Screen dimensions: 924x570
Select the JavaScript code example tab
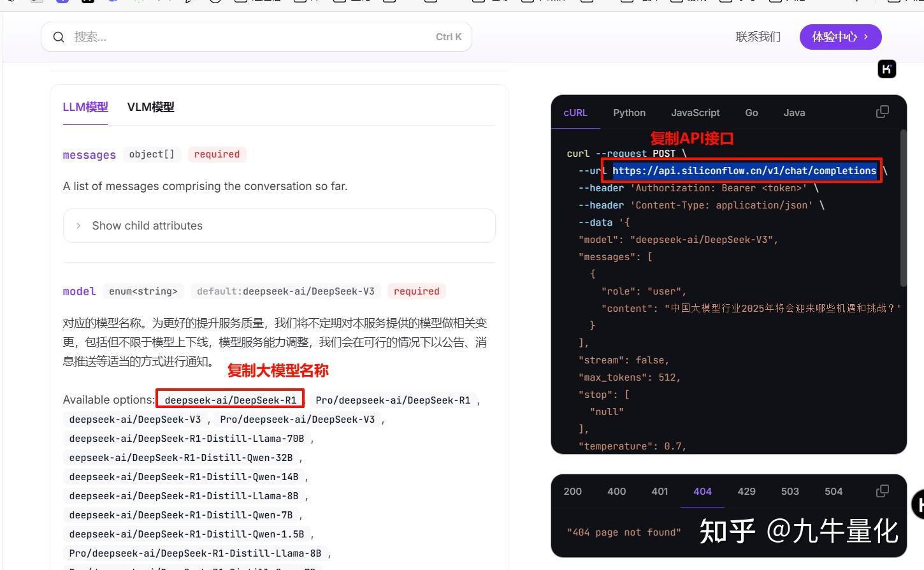(x=695, y=112)
